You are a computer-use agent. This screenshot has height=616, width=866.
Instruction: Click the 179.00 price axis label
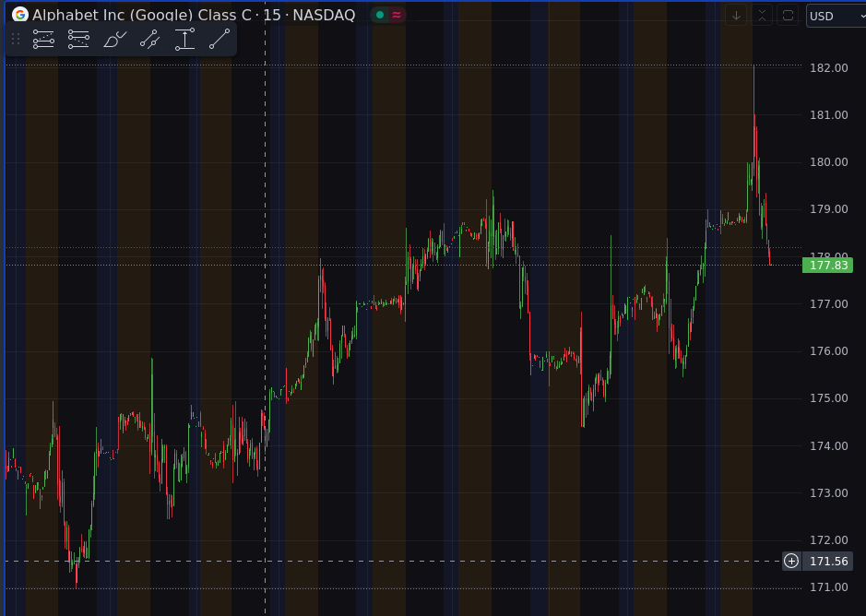pos(828,208)
